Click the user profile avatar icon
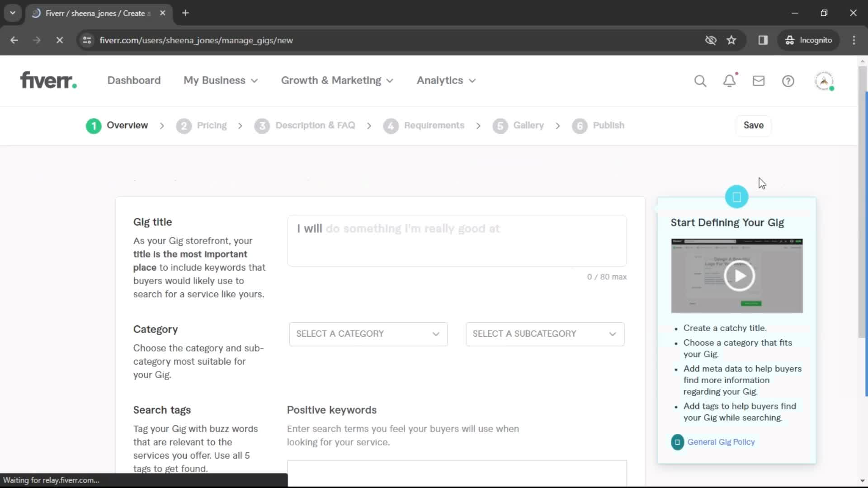Screen dimensions: 868x488 click(x=825, y=80)
